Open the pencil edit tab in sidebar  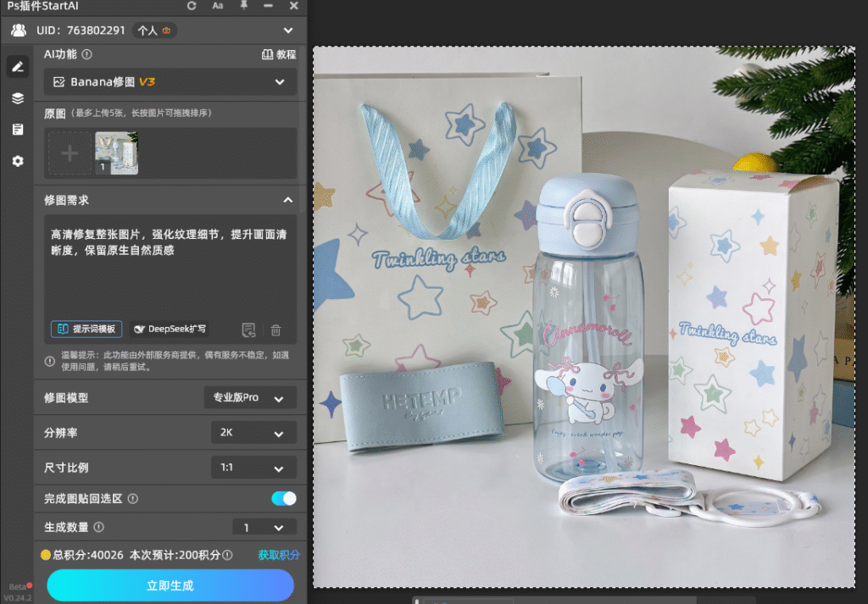[x=18, y=66]
